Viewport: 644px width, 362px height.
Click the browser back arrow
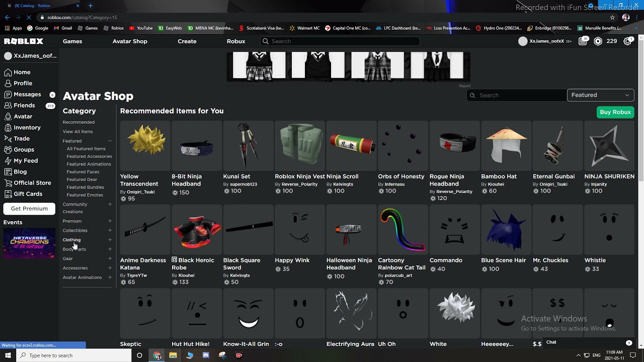click(7, 17)
